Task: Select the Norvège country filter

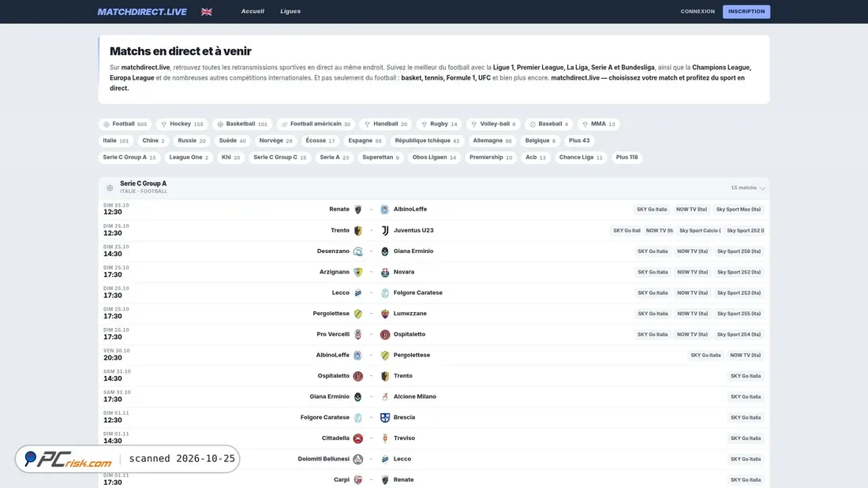Action: point(275,140)
